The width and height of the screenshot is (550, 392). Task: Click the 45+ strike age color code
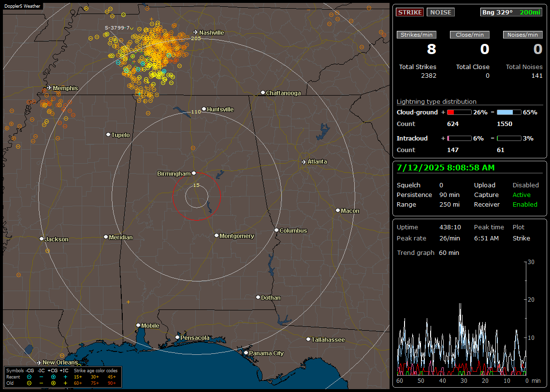(x=112, y=377)
